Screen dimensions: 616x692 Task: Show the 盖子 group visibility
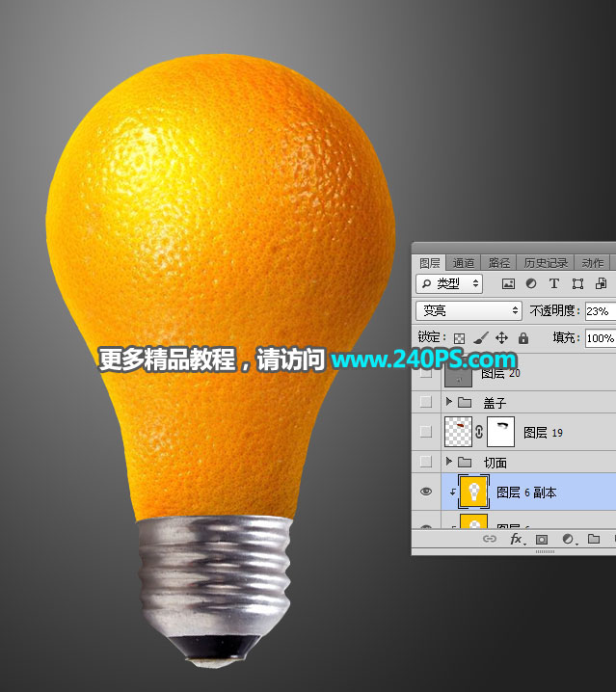426,402
